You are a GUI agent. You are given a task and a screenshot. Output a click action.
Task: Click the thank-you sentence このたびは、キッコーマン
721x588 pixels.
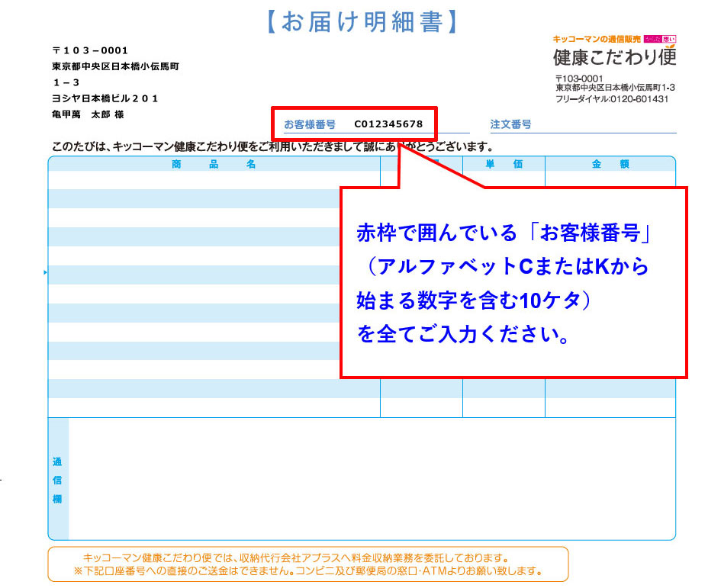tap(272, 147)
